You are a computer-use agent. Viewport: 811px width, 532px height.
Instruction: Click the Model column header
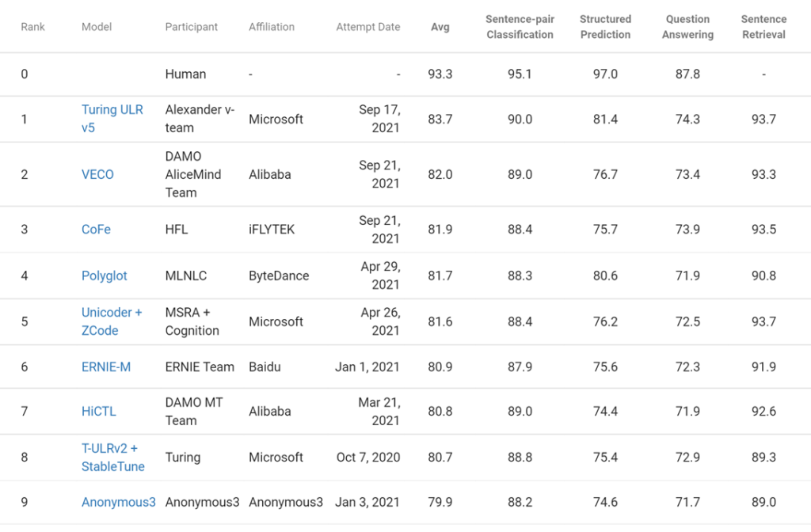click(x=97, y=27)
